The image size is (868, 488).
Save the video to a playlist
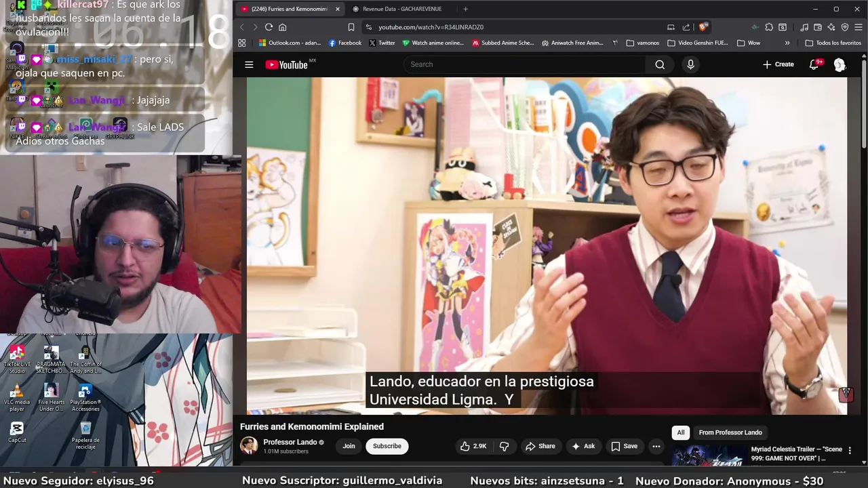click(624, 446)
